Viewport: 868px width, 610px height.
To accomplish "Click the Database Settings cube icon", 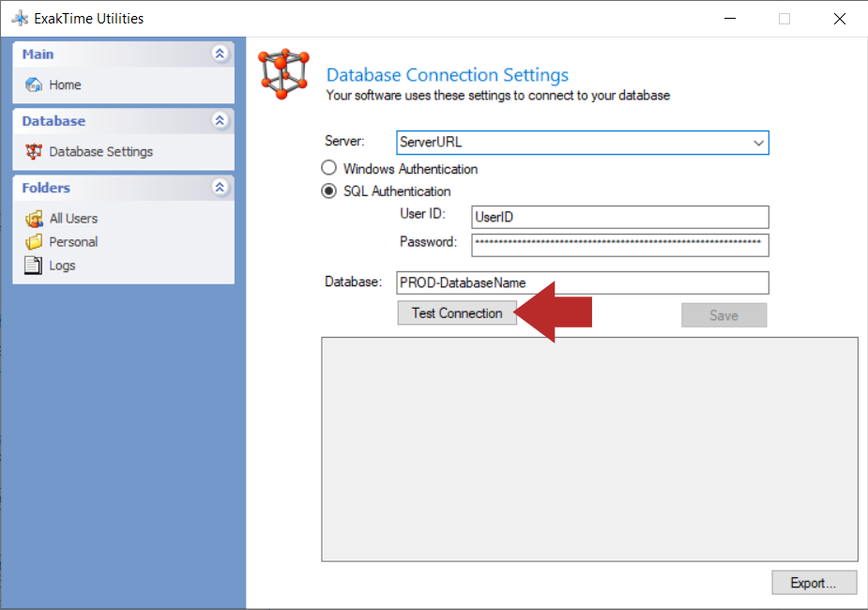I will 33,152.
